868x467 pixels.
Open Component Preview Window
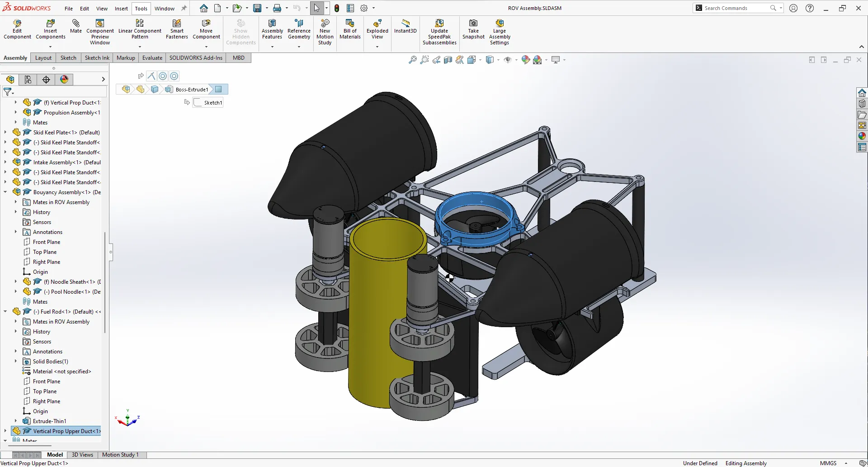(x=100, y=32)
